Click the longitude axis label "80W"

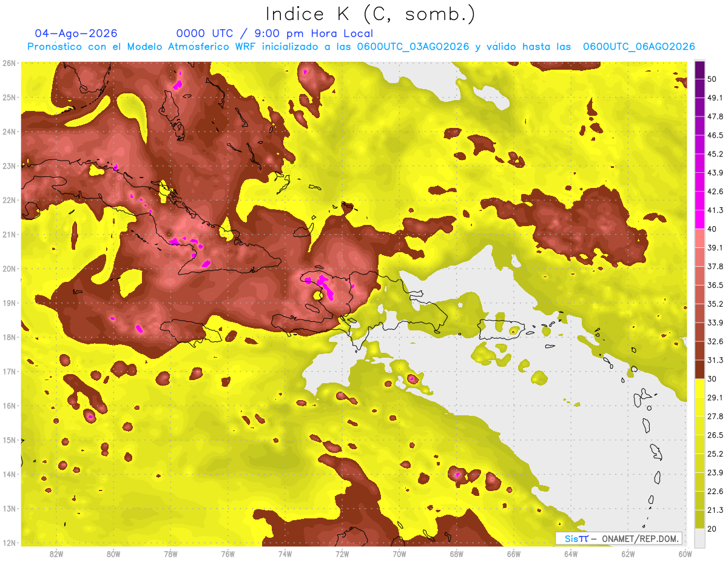(113, 554)
